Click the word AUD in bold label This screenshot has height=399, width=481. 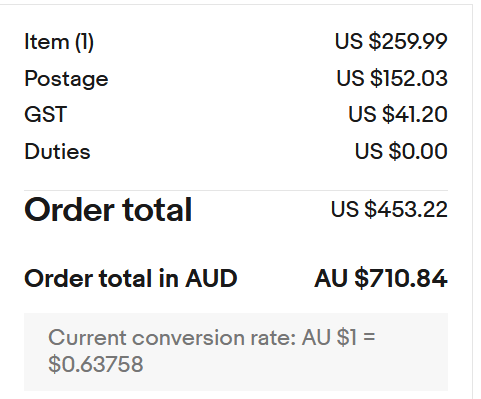click(x=211, y=279)
